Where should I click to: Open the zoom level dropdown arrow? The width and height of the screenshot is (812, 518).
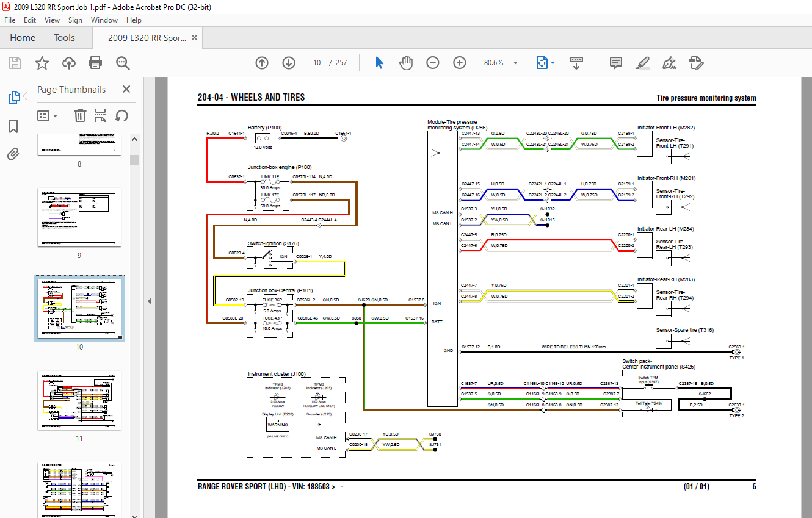[516, 63]
